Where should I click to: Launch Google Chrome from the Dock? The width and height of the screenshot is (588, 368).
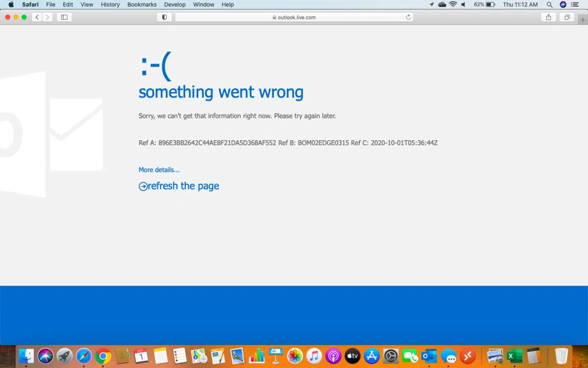pos(103,356)
